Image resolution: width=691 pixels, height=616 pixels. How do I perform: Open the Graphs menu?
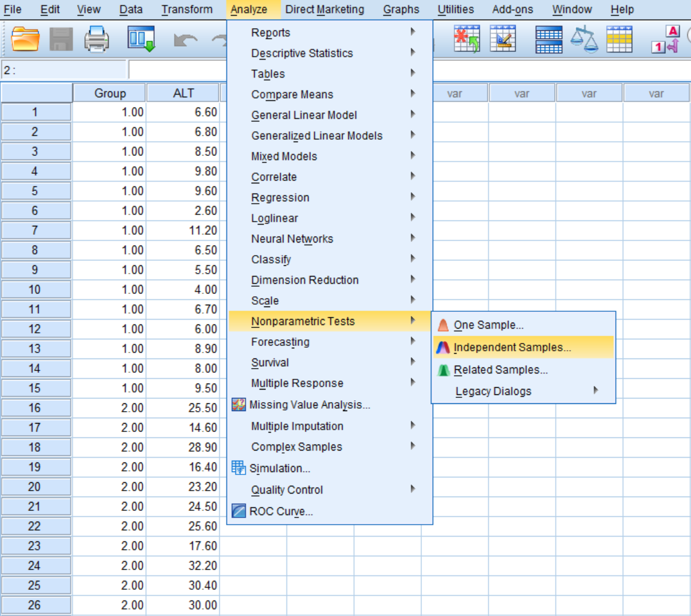pyautogui.click(x=401, y=9)
